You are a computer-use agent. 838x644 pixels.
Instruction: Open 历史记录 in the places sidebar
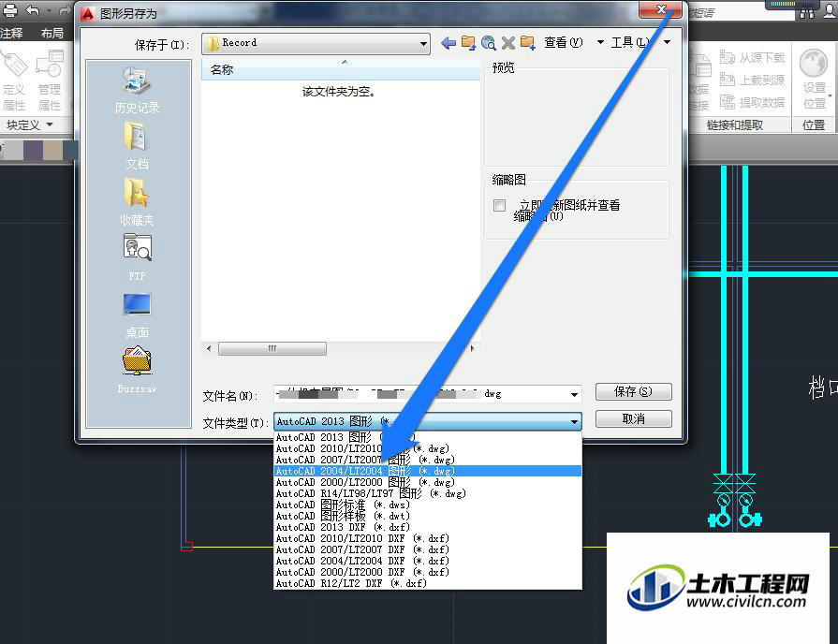(137, 90)
